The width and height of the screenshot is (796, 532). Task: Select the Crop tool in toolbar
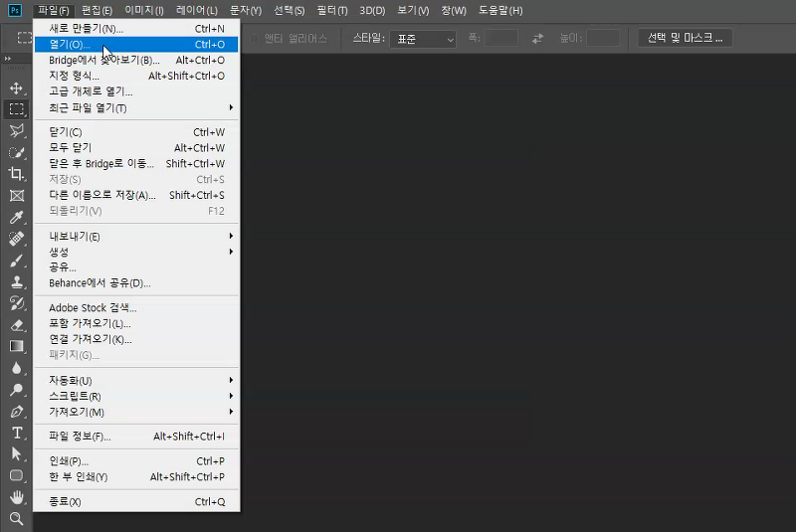click(16, 174)
